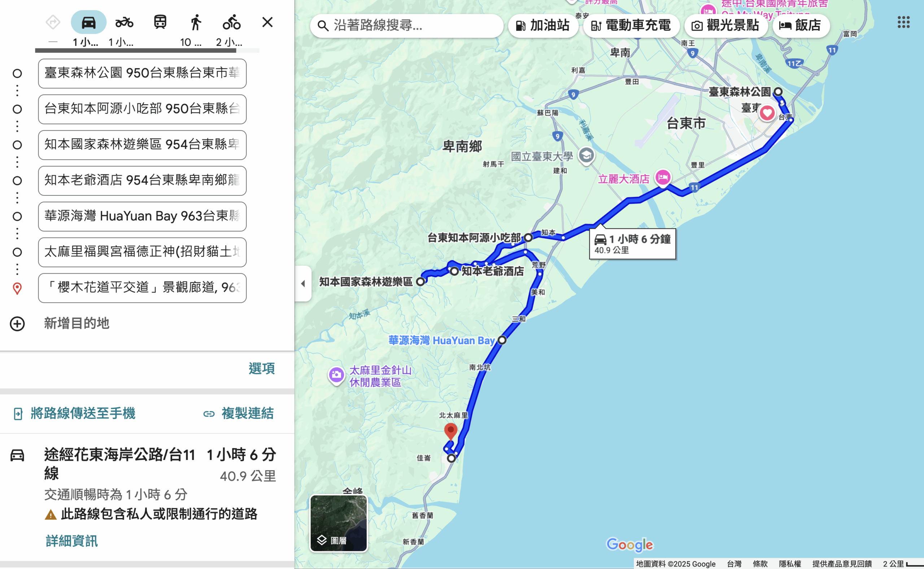Click the waypoint circle beside 臺東森林公園

(17, 73)
